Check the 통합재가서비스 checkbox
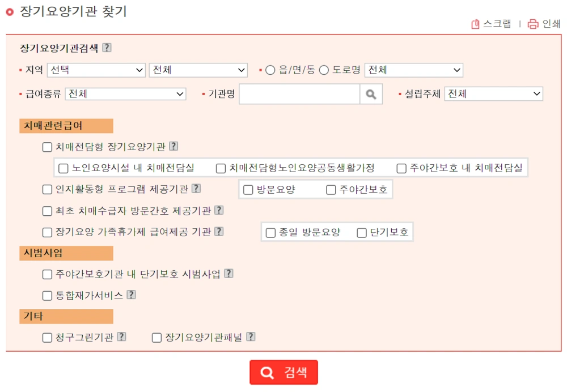Image resolution: width=567 pixels, height=392 pixels. pos(47,295)
